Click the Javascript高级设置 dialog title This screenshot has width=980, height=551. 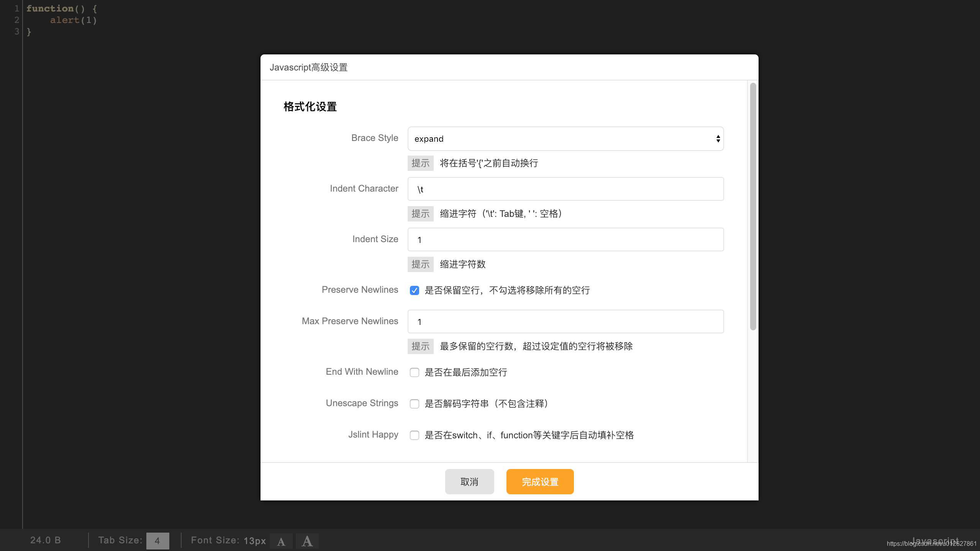[x=308, y=67]
